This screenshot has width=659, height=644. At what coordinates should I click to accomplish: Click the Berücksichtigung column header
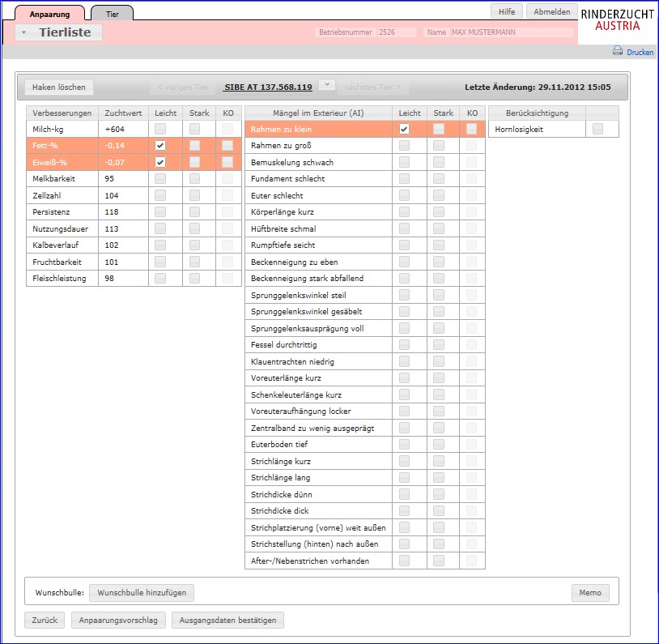coord(537,113)
